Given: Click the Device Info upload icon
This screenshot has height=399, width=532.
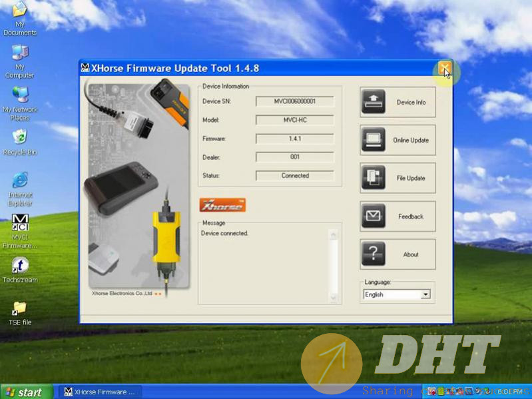Looking at the screenshot, I should [x=374, y=102].
